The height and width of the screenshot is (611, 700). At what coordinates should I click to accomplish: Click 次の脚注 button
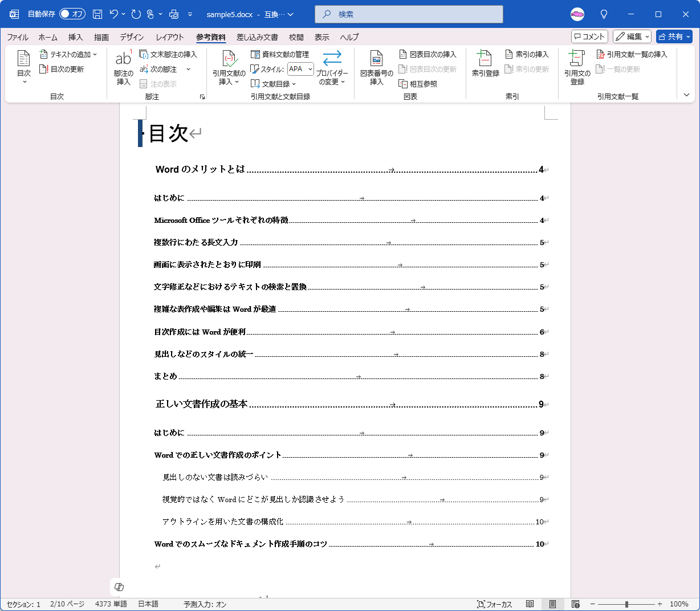point(158,69)
